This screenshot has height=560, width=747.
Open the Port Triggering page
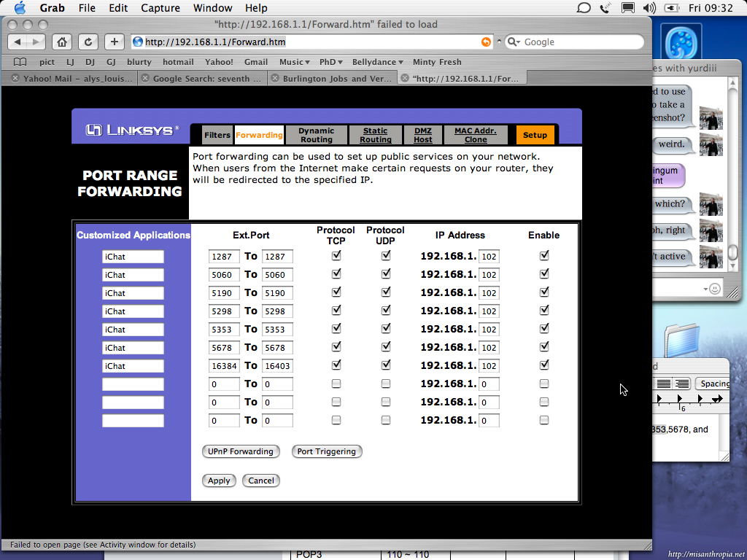(x=326, y=451)
